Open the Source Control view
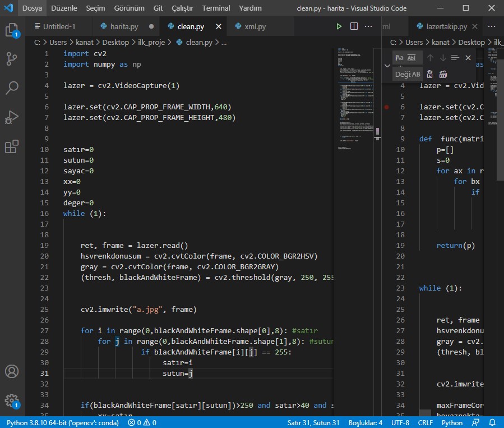The image size is (504, 428). point(12,58)
